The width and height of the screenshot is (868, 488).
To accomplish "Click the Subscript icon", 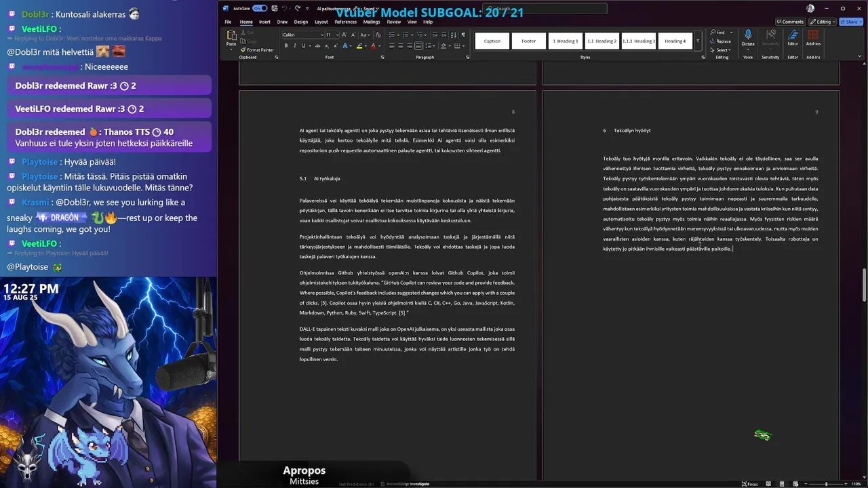I will coord(327,45).
